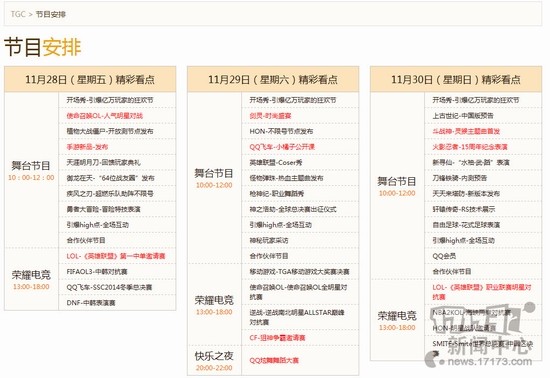The width and height of the screenshot is (550, 378).
Task: Click 上古世纪-中国版预告 entry
Action: (x=463, y=116)
